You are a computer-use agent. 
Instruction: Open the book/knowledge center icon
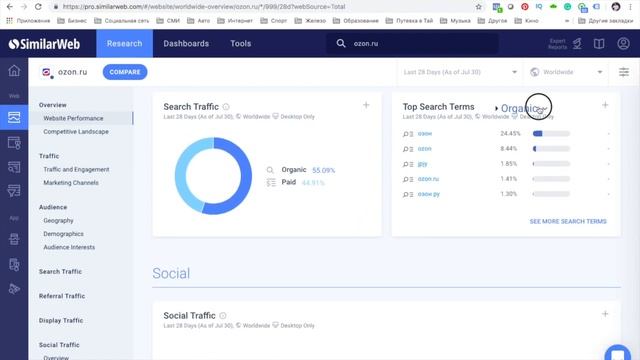click(x=599, y=44)
